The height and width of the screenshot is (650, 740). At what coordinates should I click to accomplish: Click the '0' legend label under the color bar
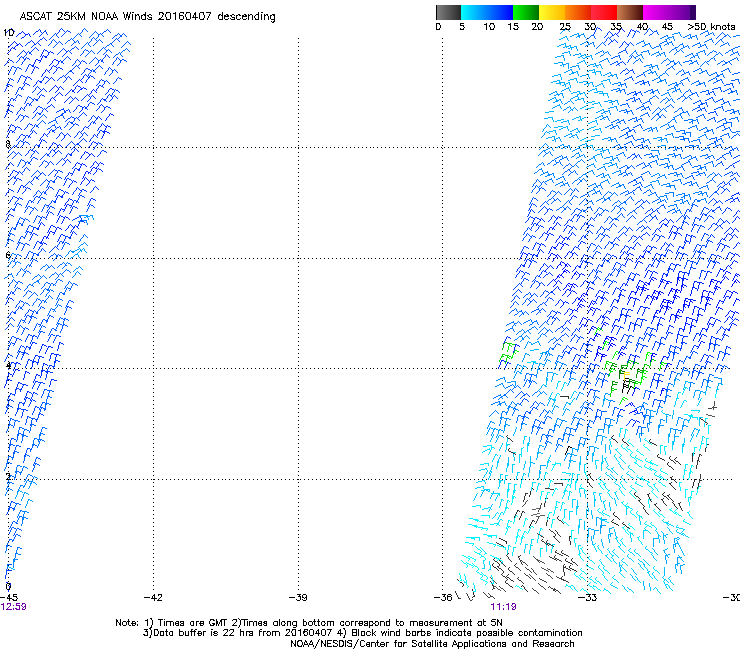(x=438, y=26)
